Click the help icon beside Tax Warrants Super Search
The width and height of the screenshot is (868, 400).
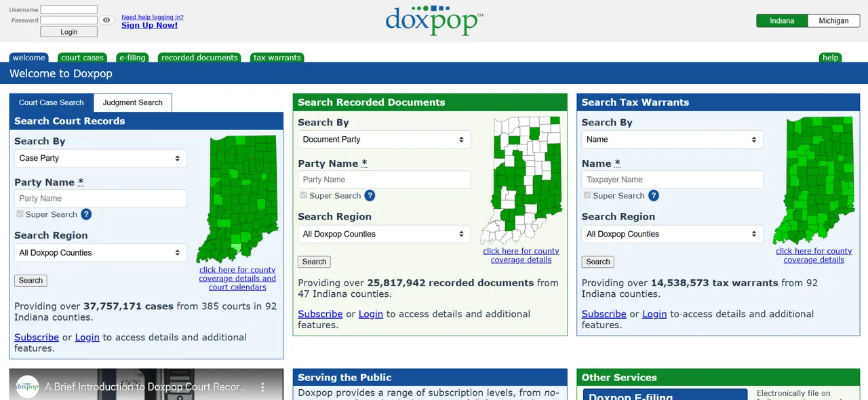653,195
